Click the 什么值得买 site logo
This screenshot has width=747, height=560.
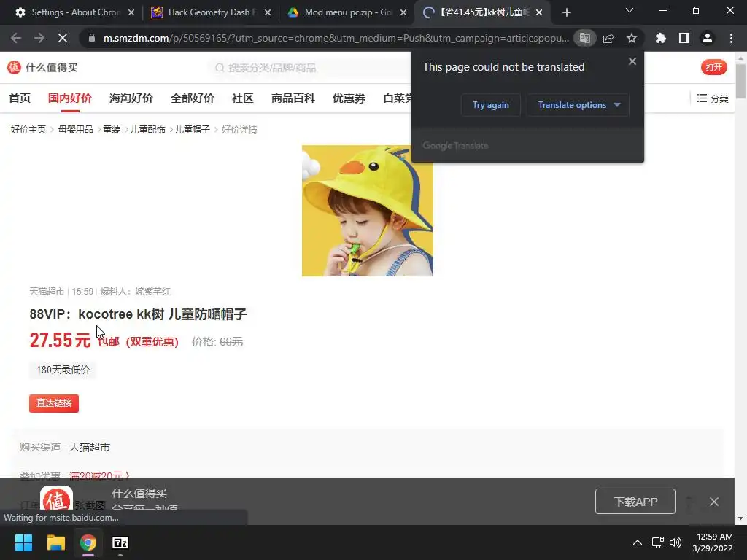43,68
